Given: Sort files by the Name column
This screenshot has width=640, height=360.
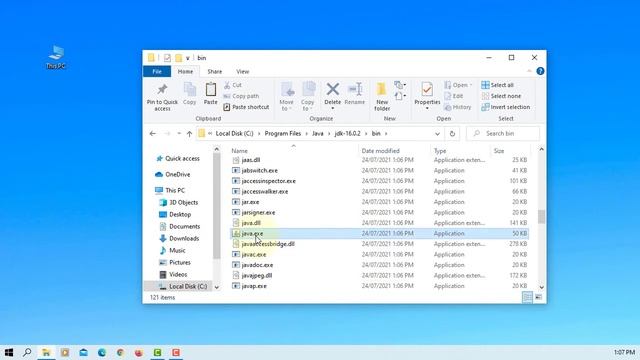Looking at the screenshot, I should click(240, 151).
